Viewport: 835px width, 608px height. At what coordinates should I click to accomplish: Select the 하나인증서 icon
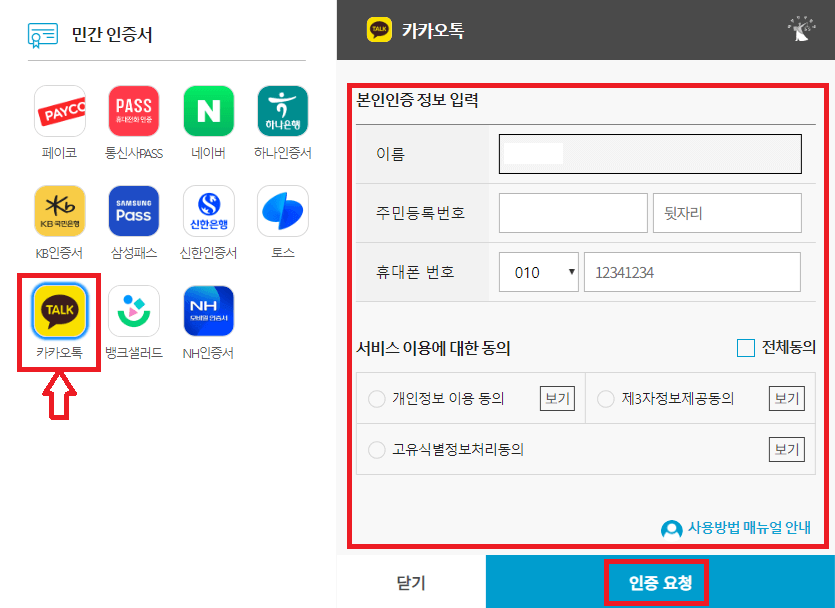click(281, 110)
